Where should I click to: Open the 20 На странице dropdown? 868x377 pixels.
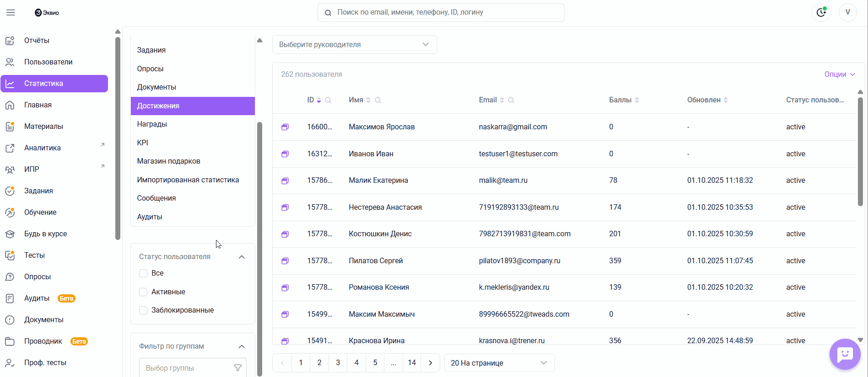pos(499,363)
